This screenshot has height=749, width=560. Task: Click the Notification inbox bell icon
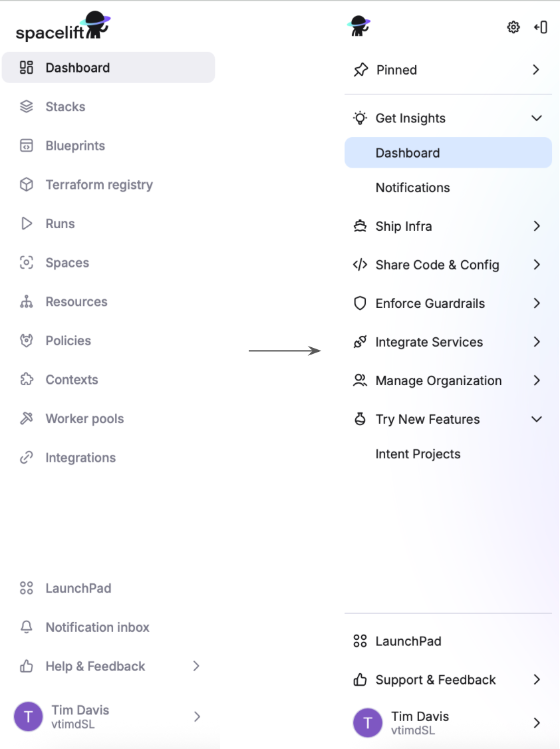coord(26,627)
